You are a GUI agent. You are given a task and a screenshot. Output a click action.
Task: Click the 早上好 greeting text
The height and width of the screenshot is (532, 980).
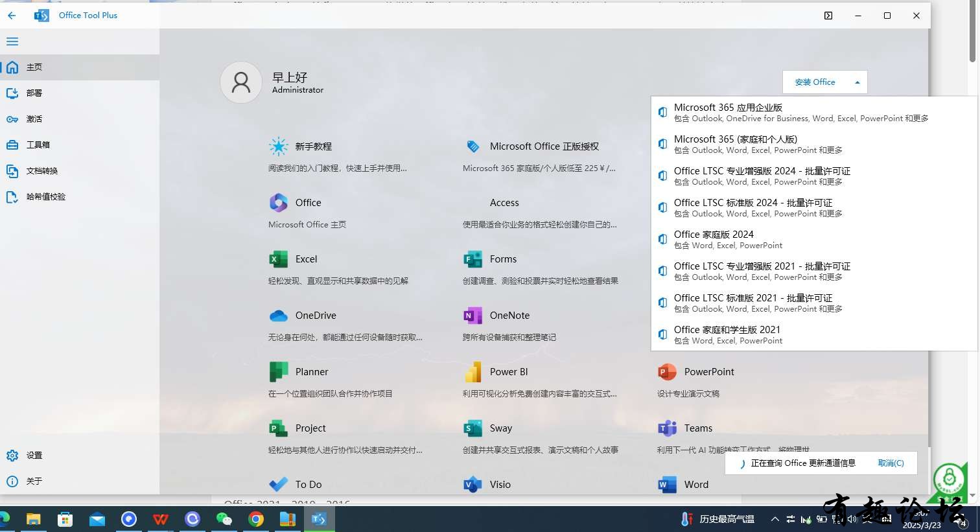[x=290, y=77]
